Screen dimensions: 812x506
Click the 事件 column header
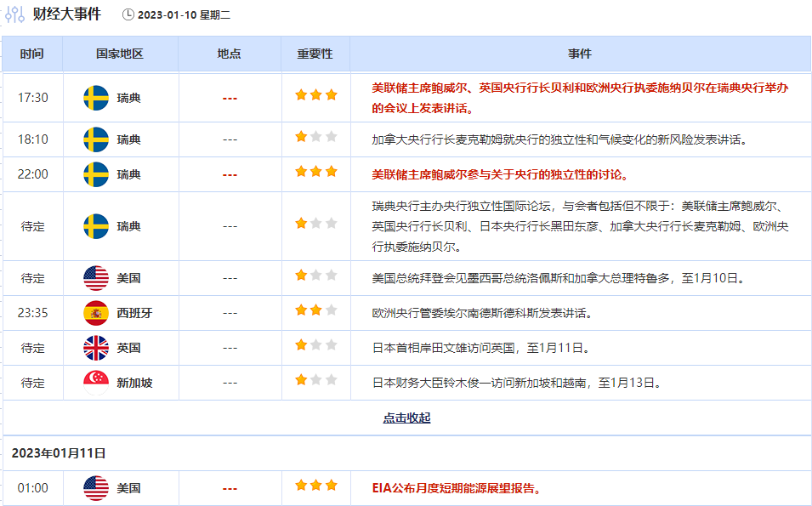tap(580, 54)
